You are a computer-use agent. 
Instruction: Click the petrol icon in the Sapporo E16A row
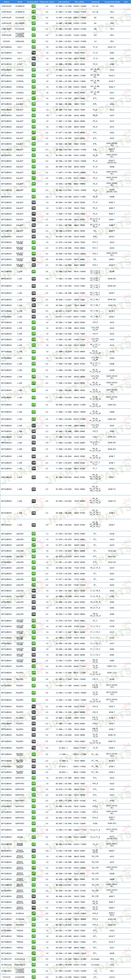pos(34,824)
